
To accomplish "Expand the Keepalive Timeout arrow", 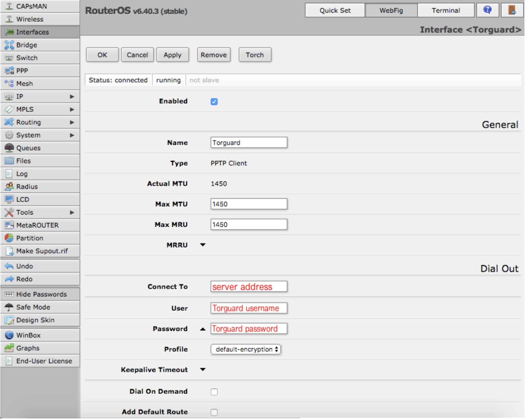I will point(203,370).
